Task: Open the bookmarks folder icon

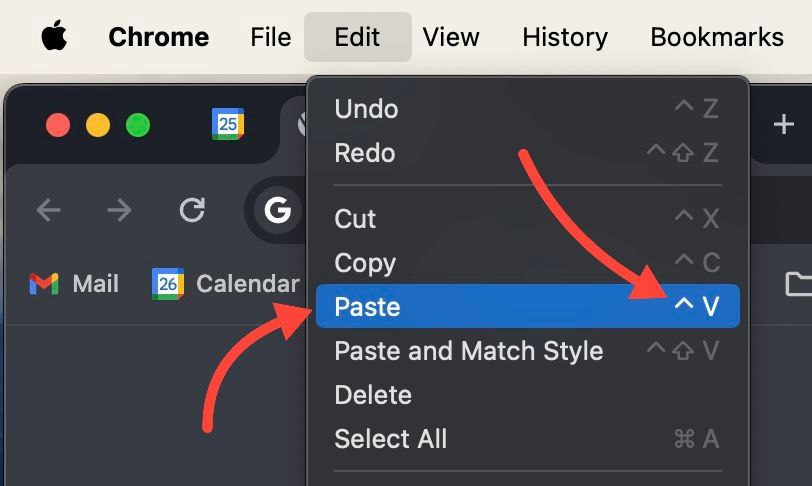Action: [x=798, y=284]
